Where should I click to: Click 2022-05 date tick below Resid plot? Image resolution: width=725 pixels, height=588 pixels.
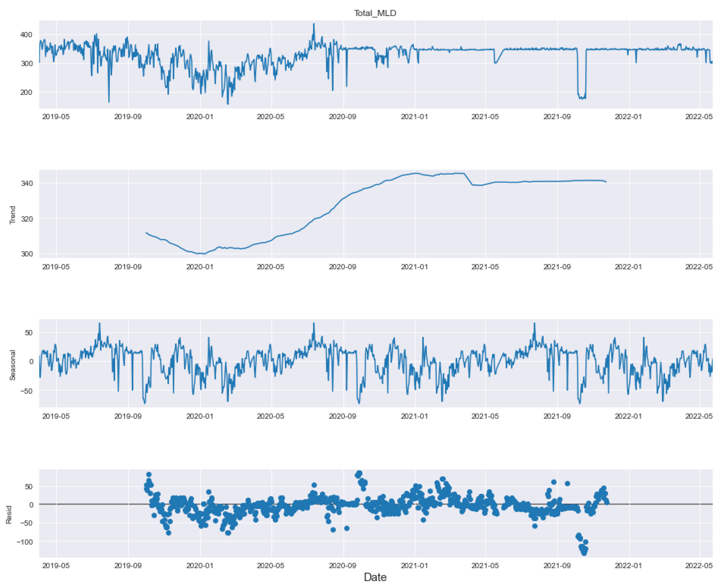699,565
